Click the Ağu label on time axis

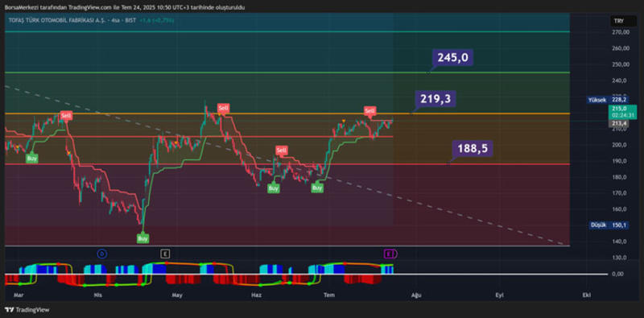tap(416, 295)
